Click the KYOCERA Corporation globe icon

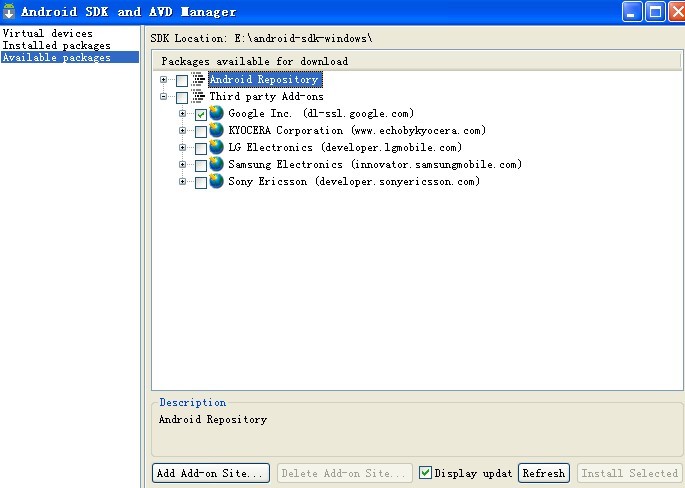pos(216,130)
